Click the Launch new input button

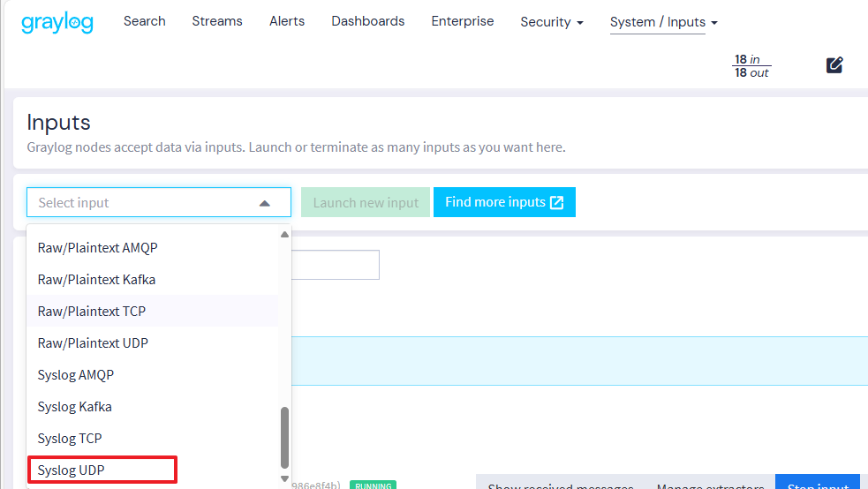click(366, 202)
